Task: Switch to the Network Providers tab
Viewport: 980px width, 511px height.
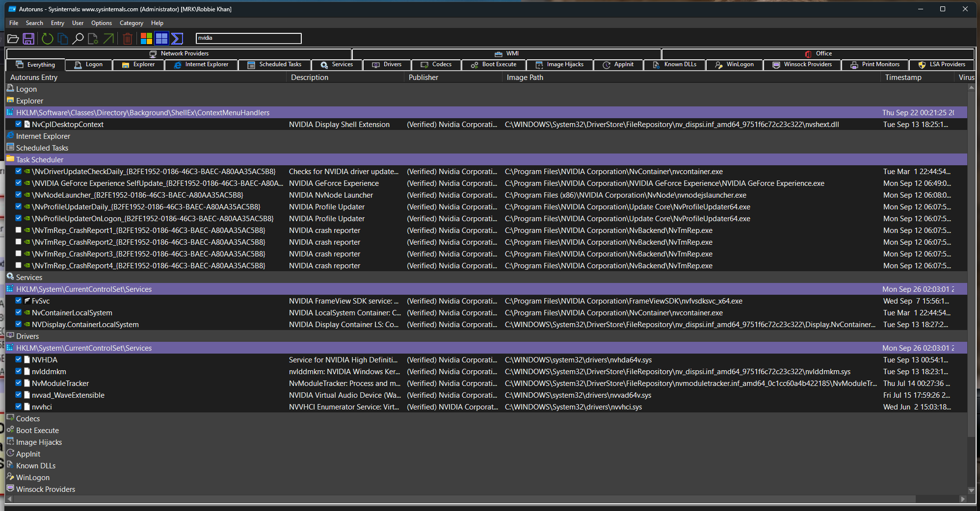Action: (x=179, y=53)
